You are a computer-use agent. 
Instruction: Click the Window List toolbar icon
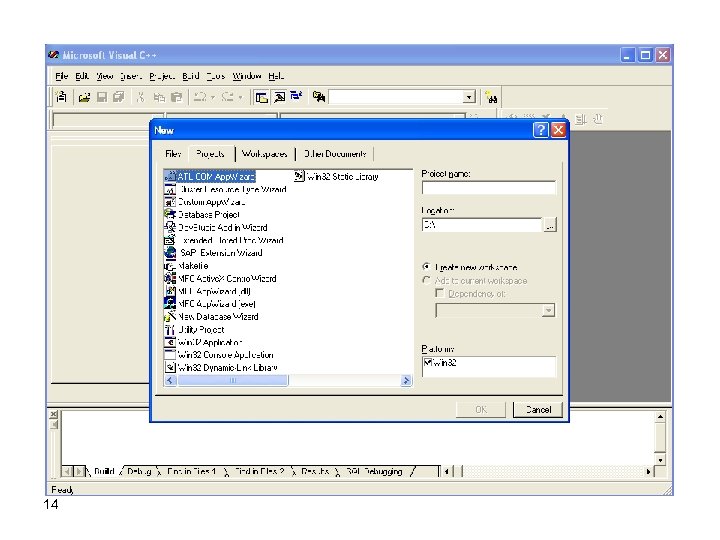[297, 96]
